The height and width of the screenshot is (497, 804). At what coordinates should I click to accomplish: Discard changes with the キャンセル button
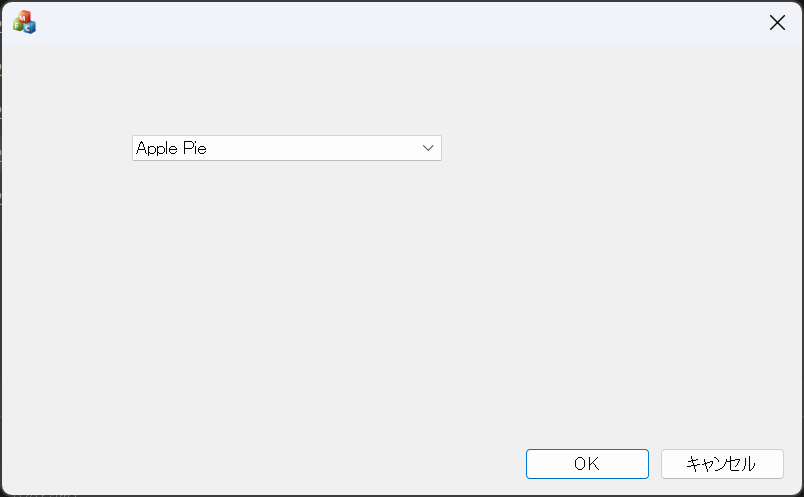point(721,464)
